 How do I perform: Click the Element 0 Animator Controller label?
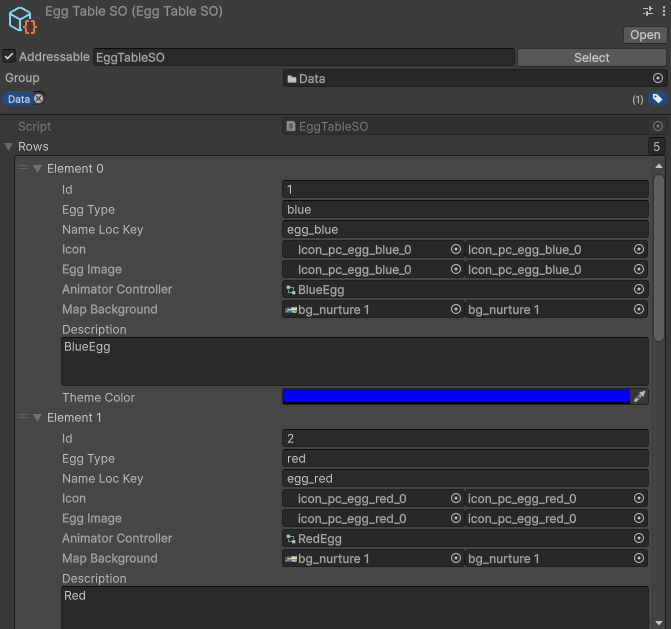coord(117,289)
